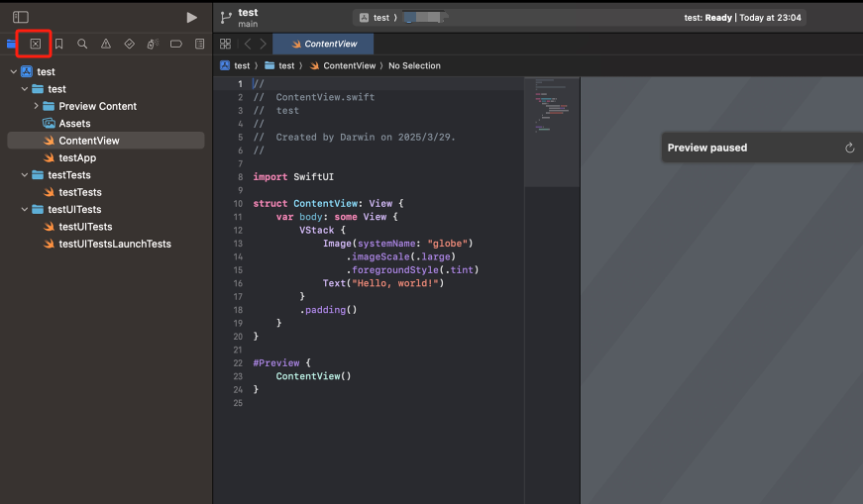Expand the Preview Content folder
The height and width of the screenshot is (504, 863).
coord(36,106)
